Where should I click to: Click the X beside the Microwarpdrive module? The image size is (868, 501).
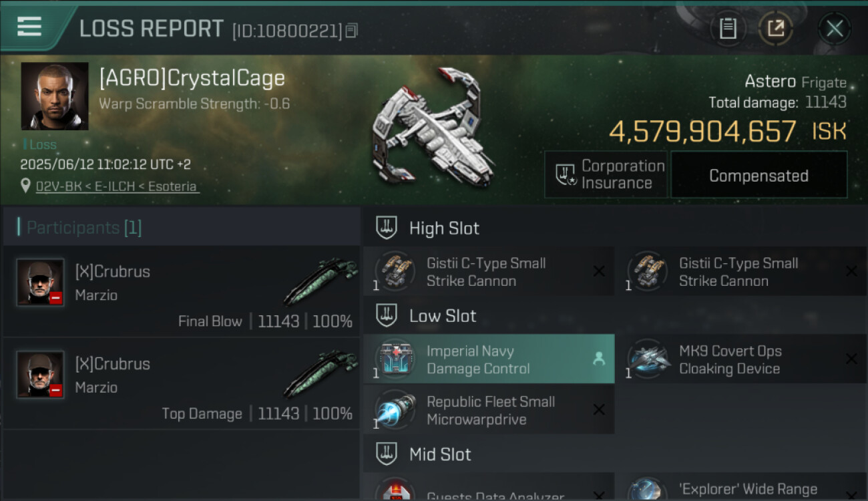tap(599, 409)
